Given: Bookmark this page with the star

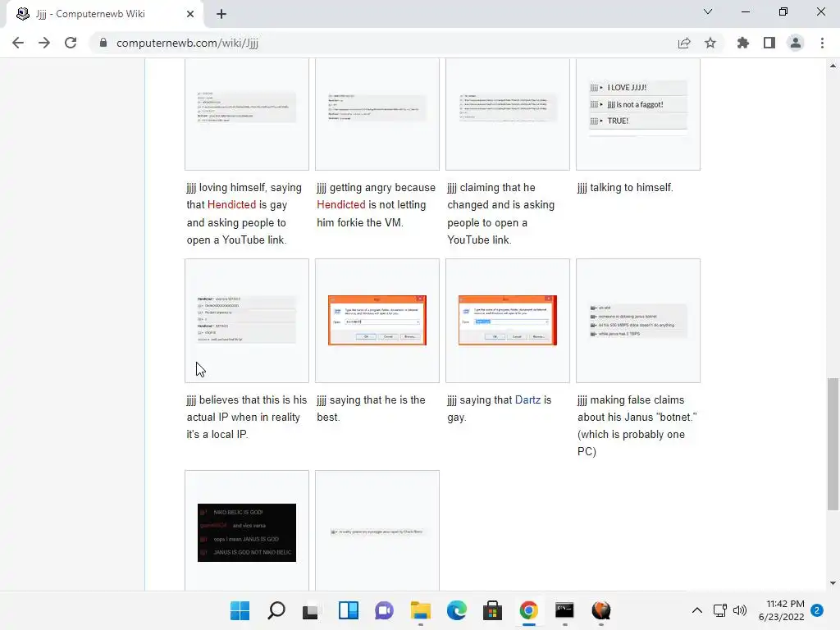Looking at the screenshot, I should click(x=710, y=43).
